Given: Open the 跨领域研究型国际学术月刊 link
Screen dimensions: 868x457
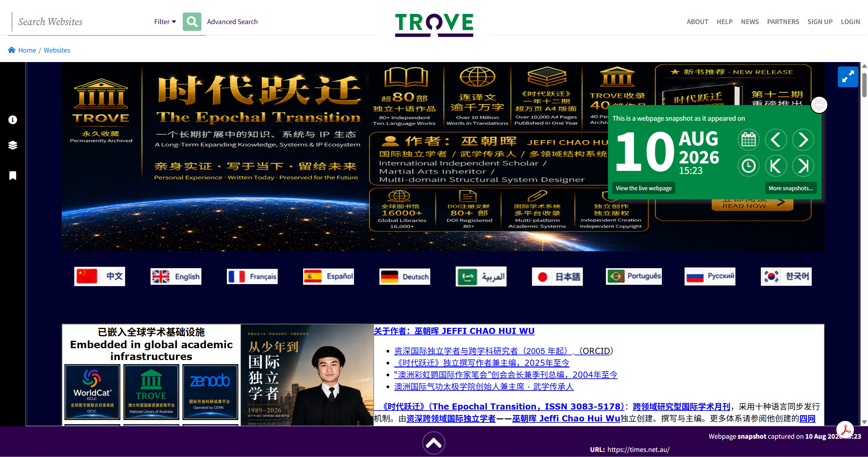Looking at the screenshot, I should (682, 406).
